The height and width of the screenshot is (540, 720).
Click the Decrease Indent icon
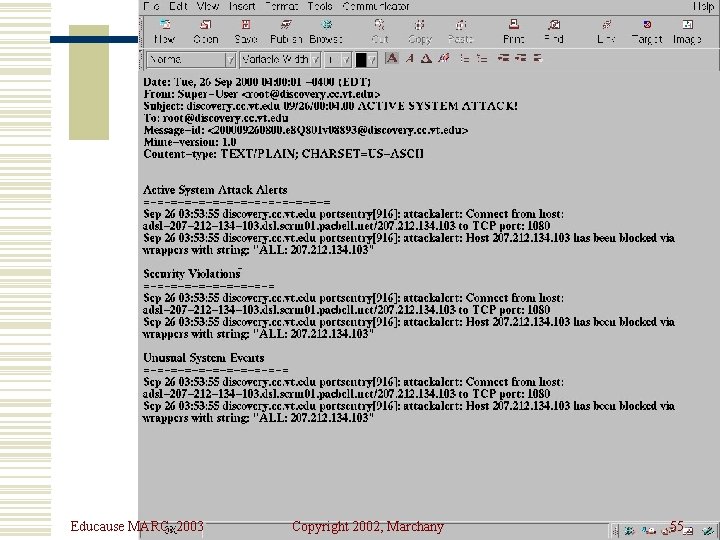pos(503,58)
